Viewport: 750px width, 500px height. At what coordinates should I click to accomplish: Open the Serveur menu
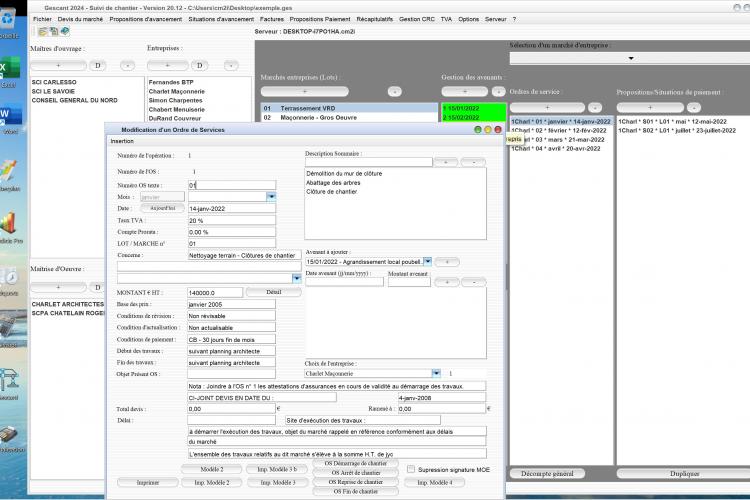click(496, 19)
